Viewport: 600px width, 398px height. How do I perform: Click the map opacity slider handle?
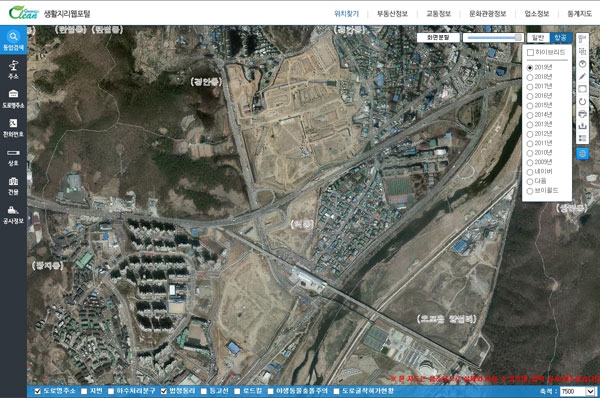518,38
